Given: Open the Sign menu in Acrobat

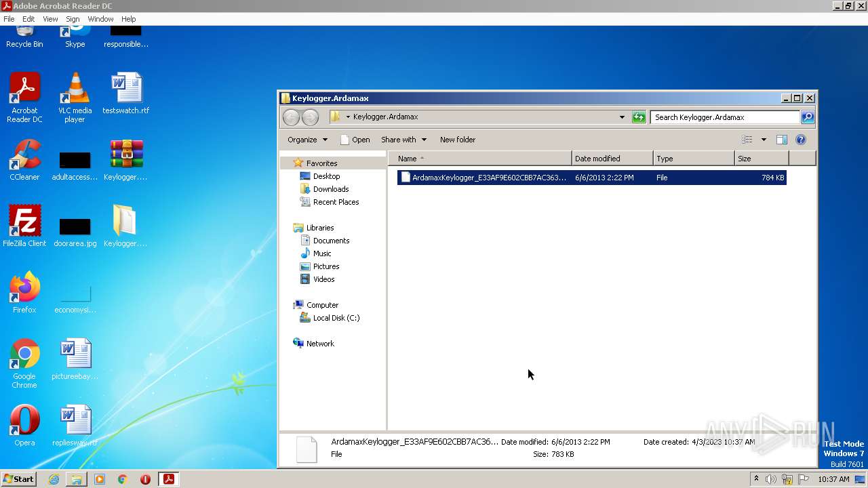Looking at the screenshot, I should pos(73,19).
